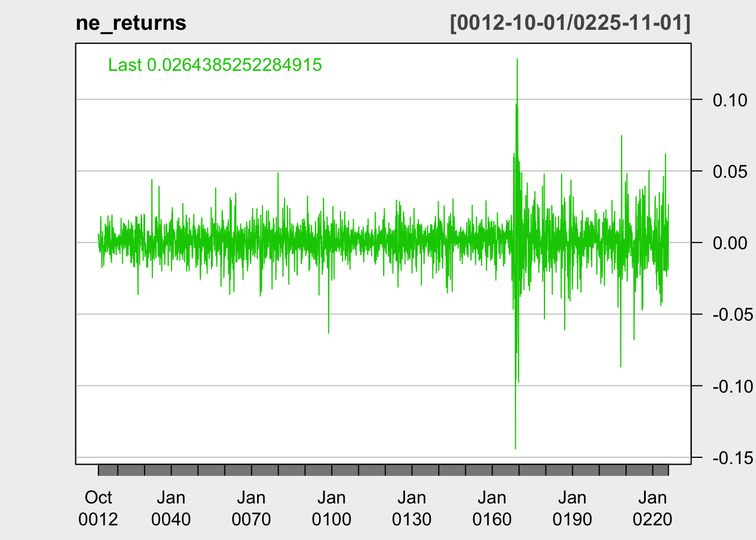
Task: Click the tip of the tallest positive spike
Action: pyautogui.click(x=517, y=59)
